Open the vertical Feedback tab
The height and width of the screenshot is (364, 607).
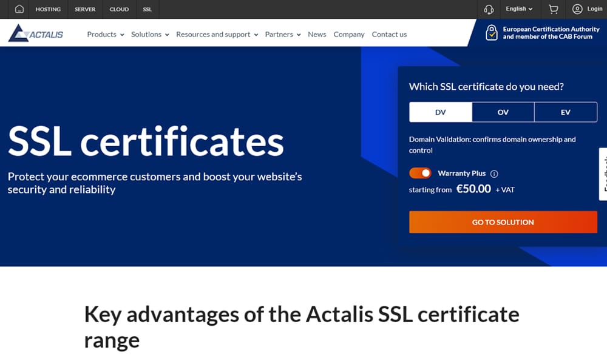tap(603, 176)
